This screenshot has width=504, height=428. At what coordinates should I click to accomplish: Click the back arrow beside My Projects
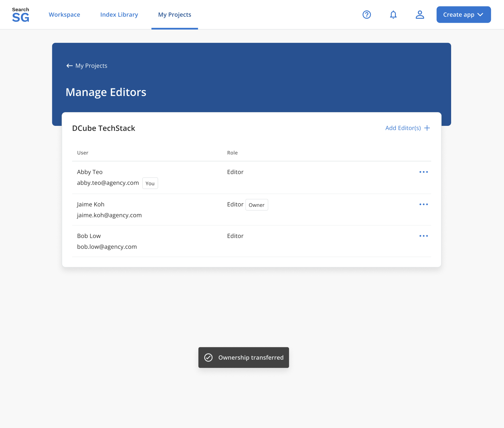[69, 66]
